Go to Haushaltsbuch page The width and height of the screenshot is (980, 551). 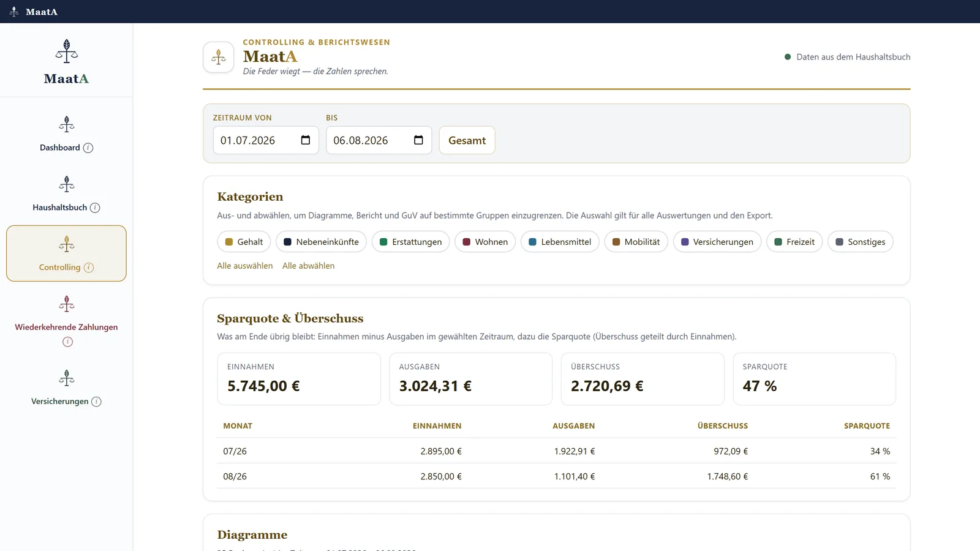(x=60, y=208)
